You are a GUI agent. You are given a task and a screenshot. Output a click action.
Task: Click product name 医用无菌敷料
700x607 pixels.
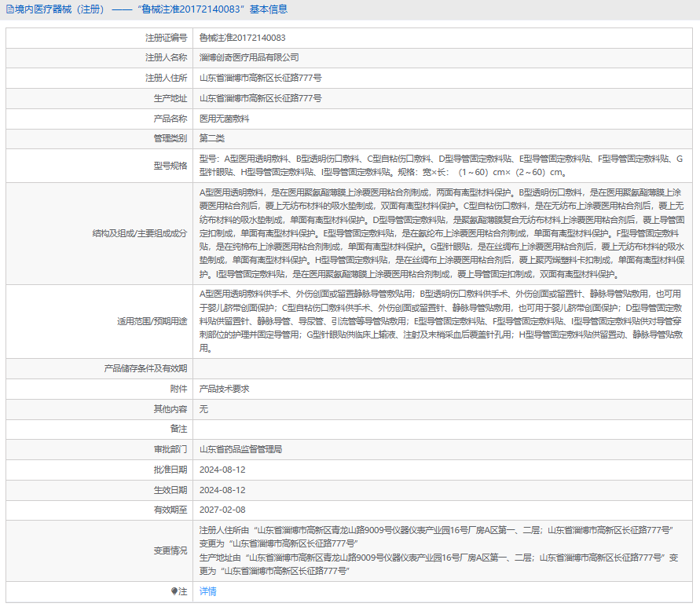pos(224,119)
